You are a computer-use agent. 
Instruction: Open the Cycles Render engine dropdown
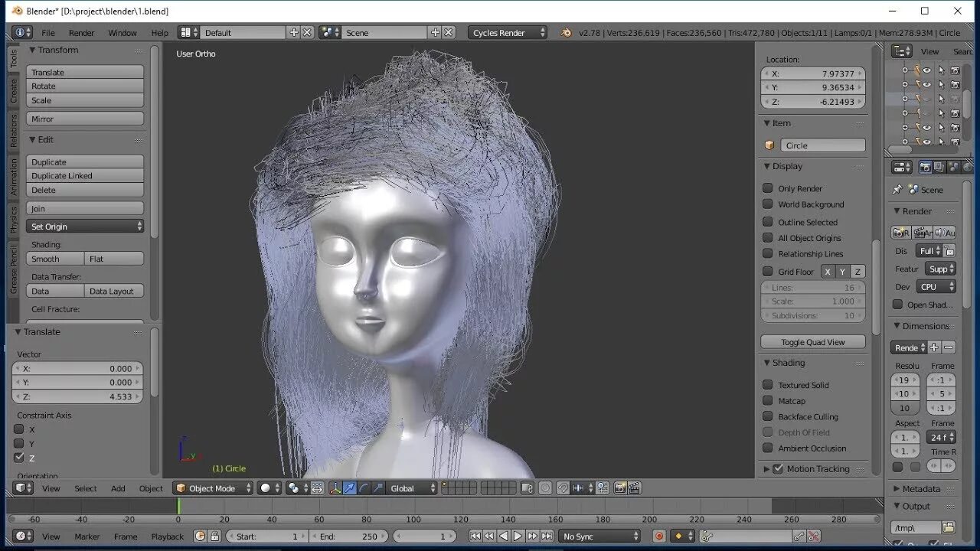508,33
